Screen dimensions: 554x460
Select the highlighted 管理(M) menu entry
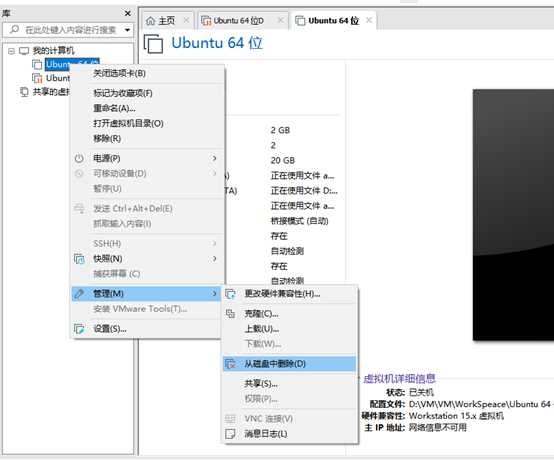[147, 294]
